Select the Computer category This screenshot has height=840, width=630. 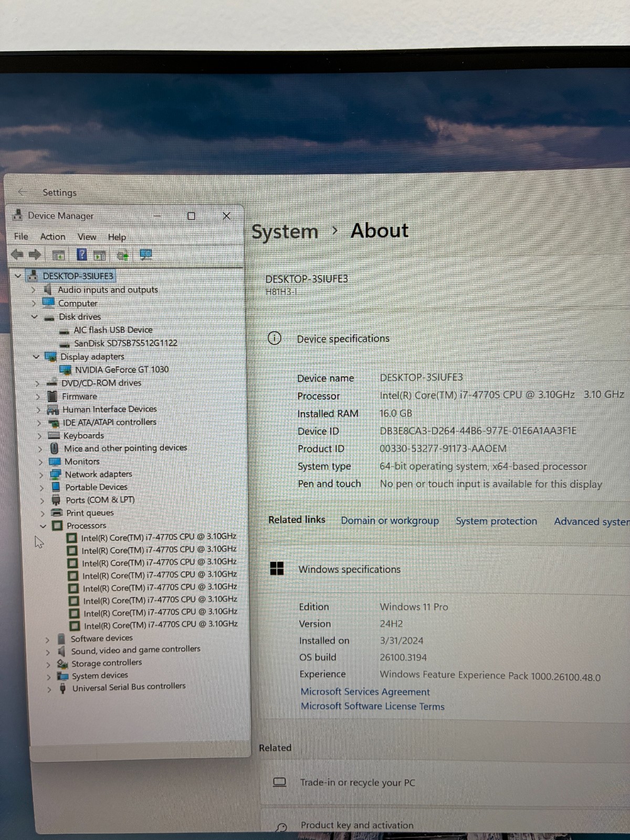78,303
